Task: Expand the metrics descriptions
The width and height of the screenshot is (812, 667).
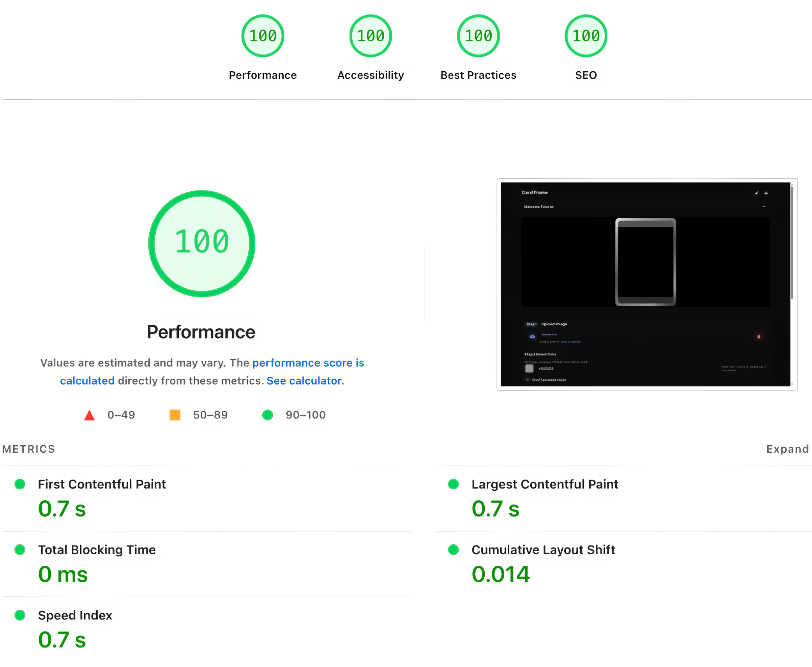Action: 787,449
